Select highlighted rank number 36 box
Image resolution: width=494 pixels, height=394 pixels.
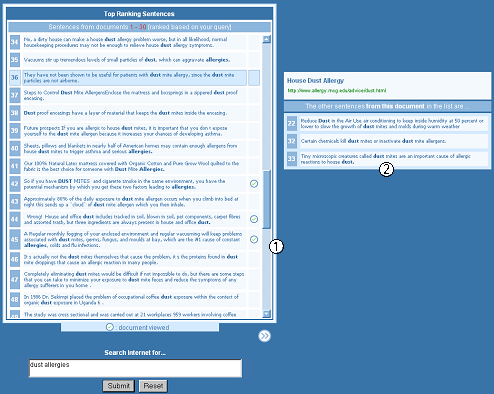[x=15, y=77]
